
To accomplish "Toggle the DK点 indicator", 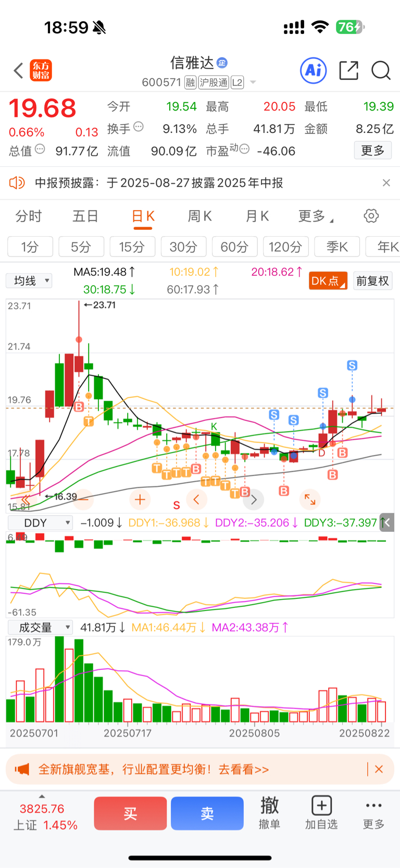I will click(x=328, y=281).
